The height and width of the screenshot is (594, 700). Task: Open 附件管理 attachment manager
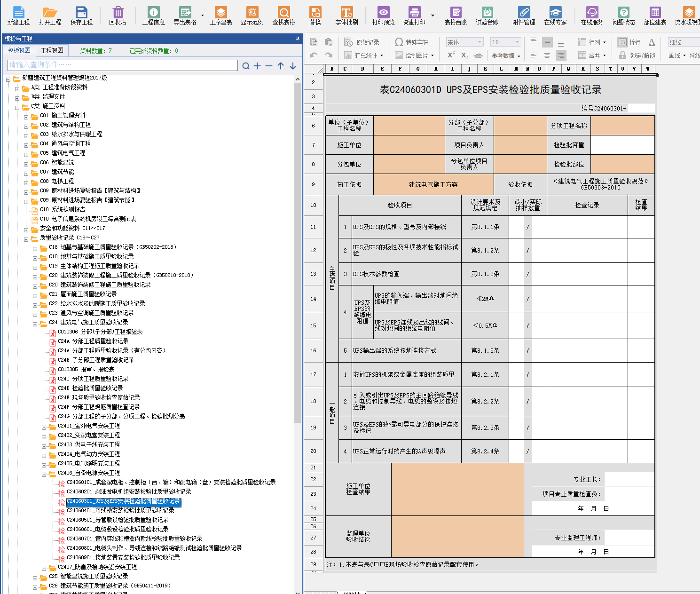coord(524,16)
